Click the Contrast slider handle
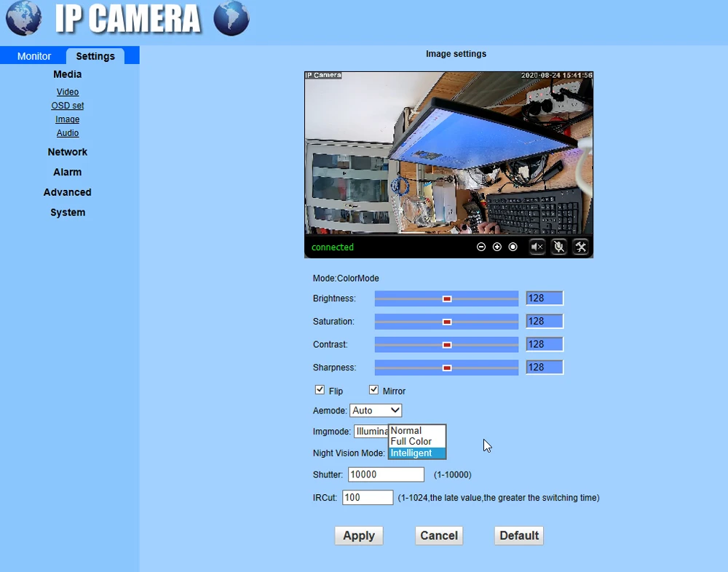The height and width of the screenshot is (572, 728). pos(447,344)
